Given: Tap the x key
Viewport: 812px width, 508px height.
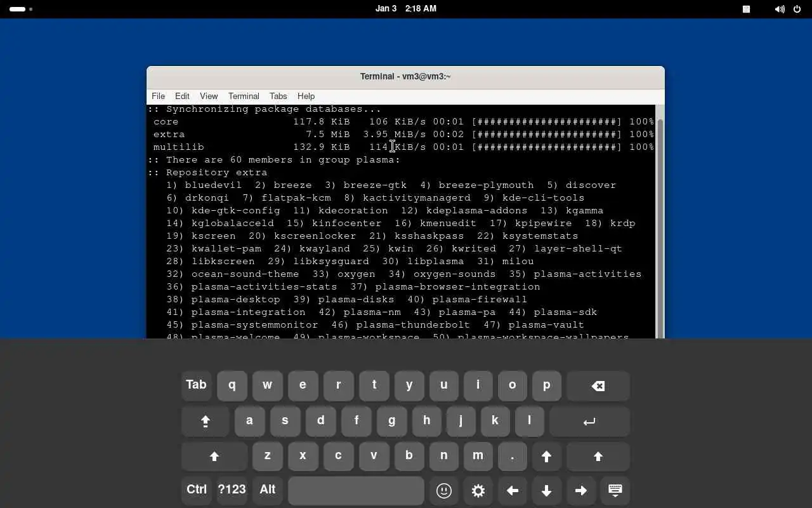Looking at the screenshot, I should 303,457.
